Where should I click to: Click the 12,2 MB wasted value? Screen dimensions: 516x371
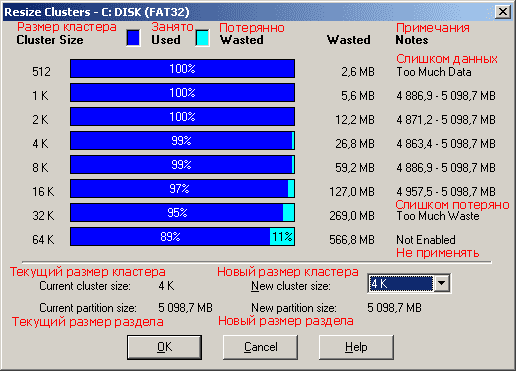355,120
